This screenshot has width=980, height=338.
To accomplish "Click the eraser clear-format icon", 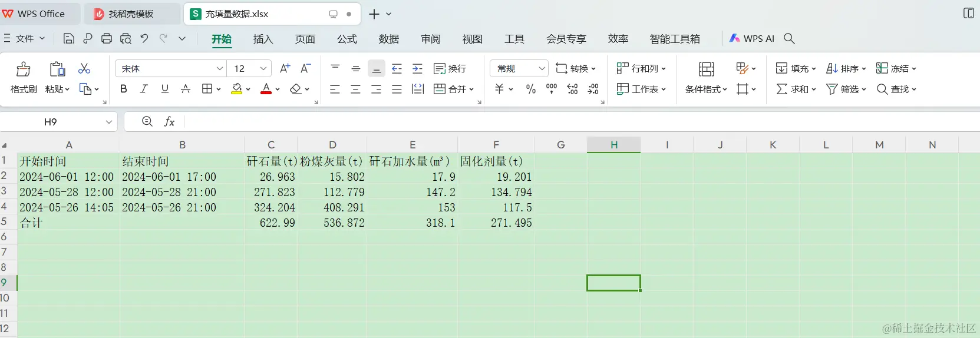I will pos(296,89).
